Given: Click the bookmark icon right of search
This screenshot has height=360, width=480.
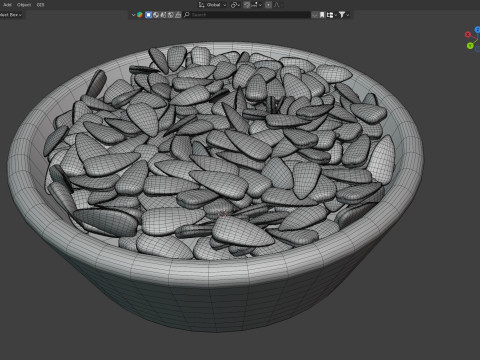Looking at the screenshot, I should click(322, 15).
